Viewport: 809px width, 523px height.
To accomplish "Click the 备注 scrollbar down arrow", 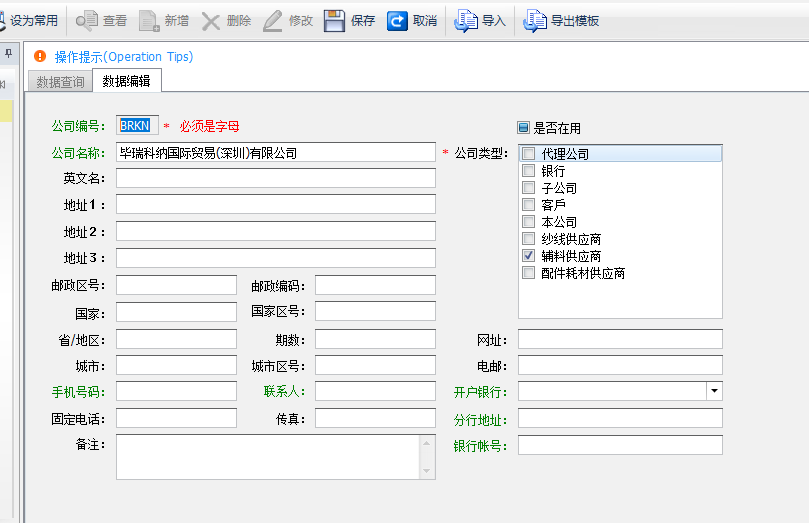I will [427, 470].
